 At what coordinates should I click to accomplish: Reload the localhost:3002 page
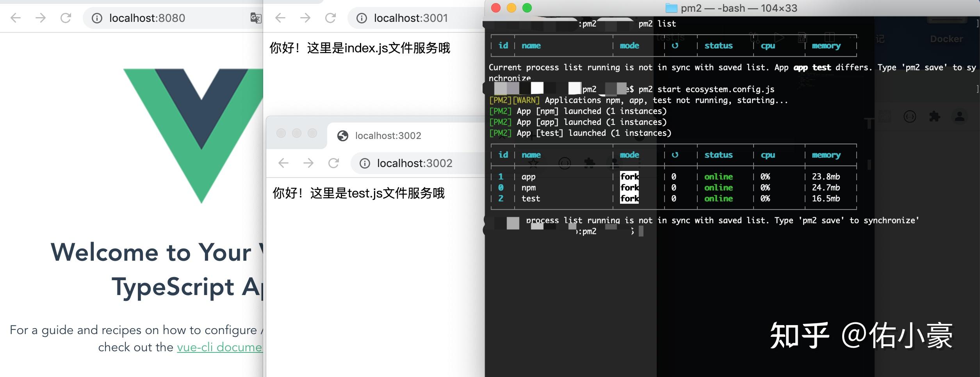tap(333, 163)
